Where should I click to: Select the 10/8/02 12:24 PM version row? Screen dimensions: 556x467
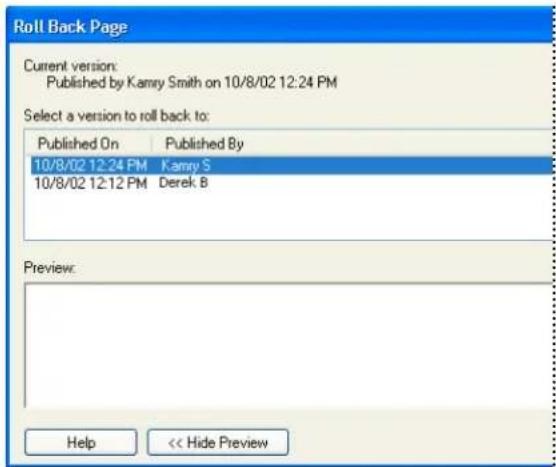[x=291, y=165]
